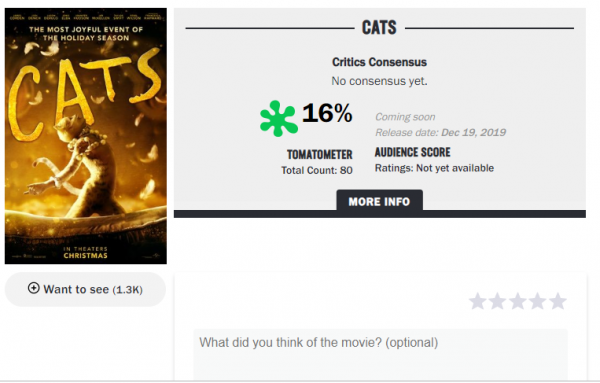600x383 pixels.
Task: Click in the review text box
Action: click(x=380, y=354)
